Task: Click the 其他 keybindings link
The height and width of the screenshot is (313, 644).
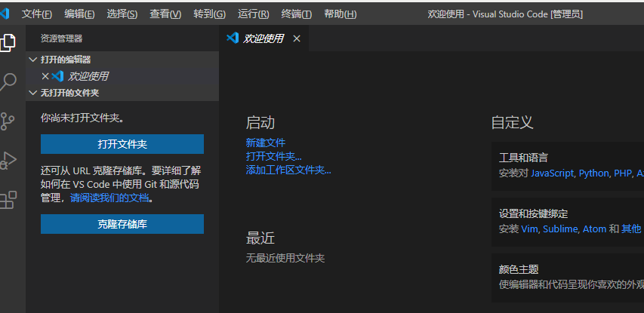Action: pyautogui.click(x=631, y=229)
